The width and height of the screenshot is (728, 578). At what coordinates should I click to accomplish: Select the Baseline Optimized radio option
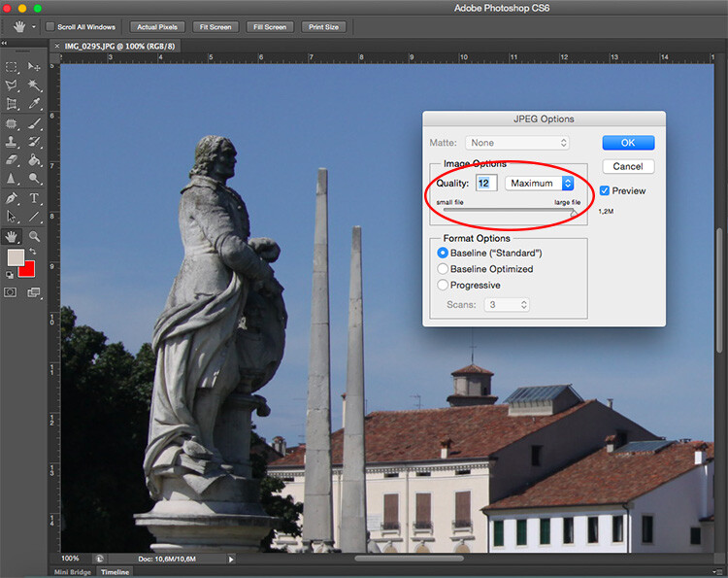pos(444,269)
